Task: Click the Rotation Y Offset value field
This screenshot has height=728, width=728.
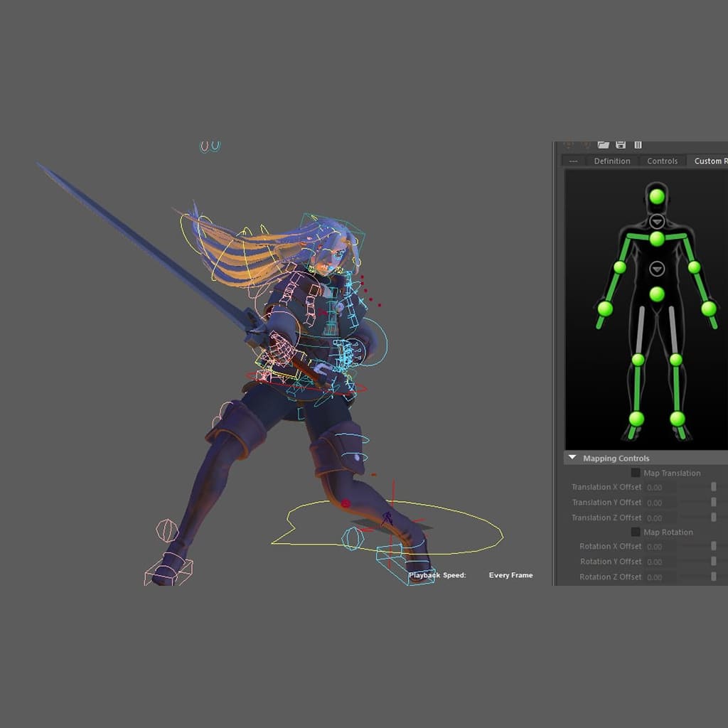Action: click(x=660, y=562)
